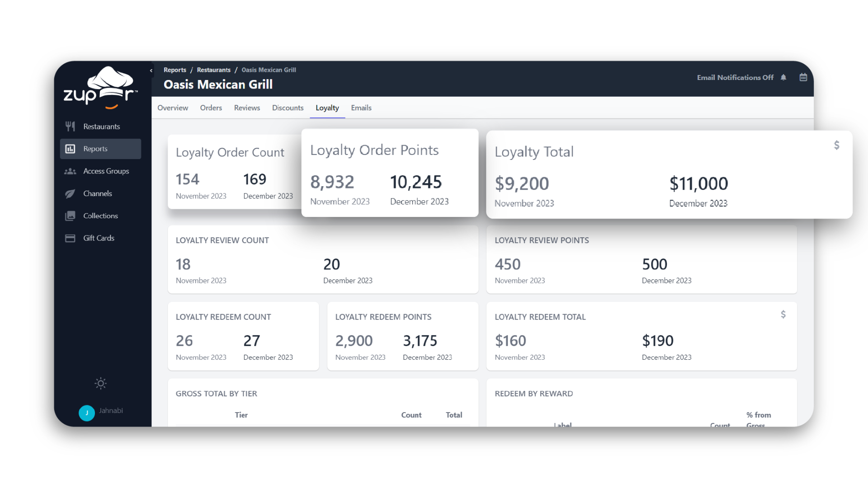Click the Access Groups people icon
Image resolution: width=868 pixels, height=488 pixels.
[70, 171]
